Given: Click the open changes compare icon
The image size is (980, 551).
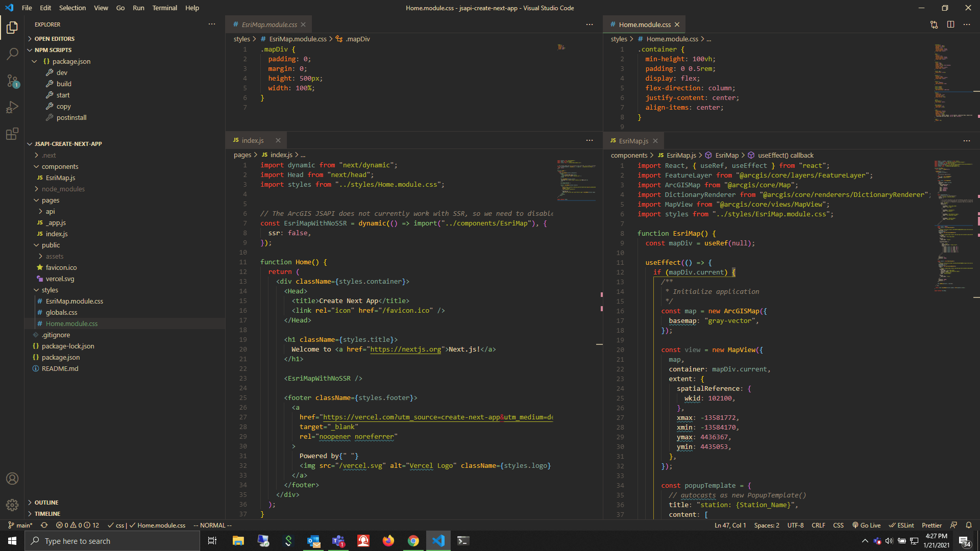Looking at the screenshot, I should click(934, 24).
